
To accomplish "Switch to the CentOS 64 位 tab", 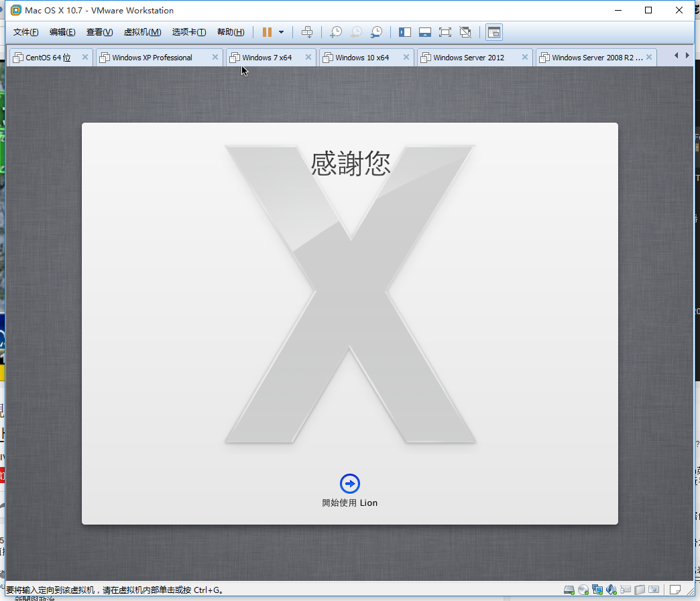I will 48,58.
